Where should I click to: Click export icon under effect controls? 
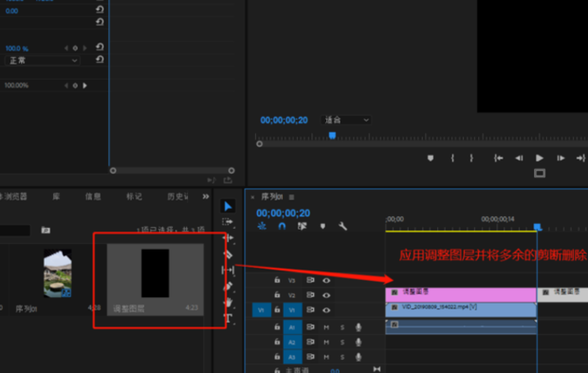pyautogui.click(x=228, y=180)
